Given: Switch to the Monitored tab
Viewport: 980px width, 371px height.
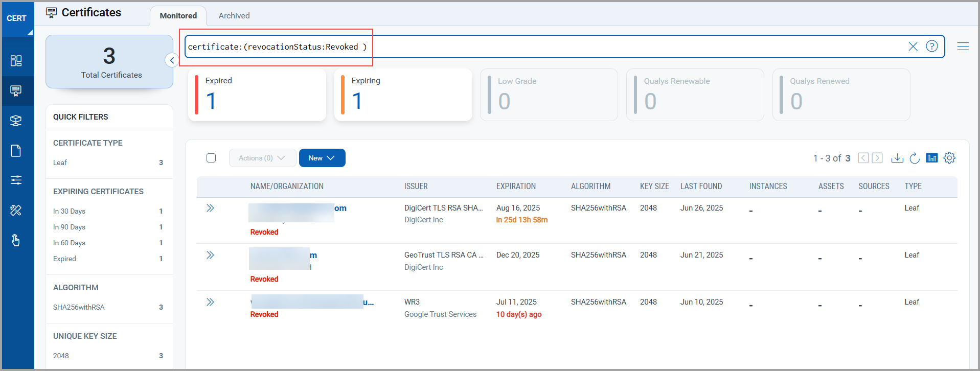Looking at the screenshot, I should coord(178,16).
